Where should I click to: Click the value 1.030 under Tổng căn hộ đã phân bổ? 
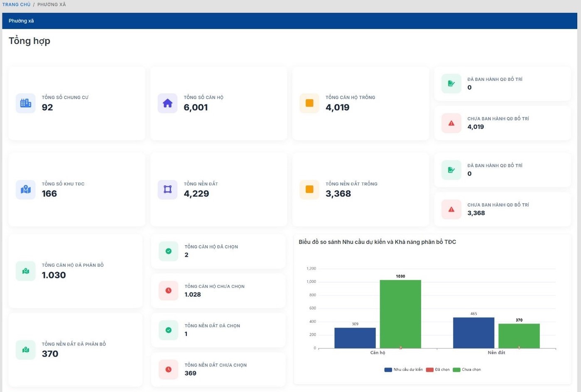pyautogui.click(x=54, y=275)
